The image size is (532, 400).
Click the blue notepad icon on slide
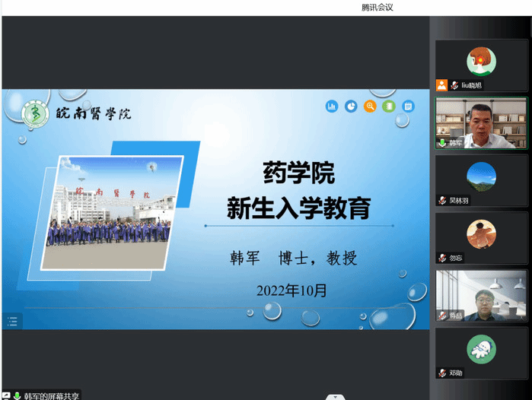(408, 106)
